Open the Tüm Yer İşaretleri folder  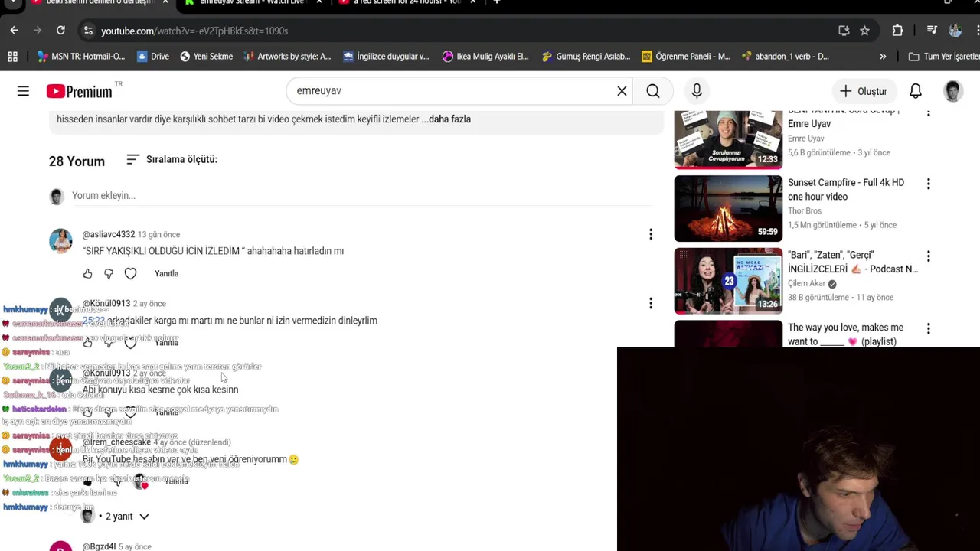943,57
